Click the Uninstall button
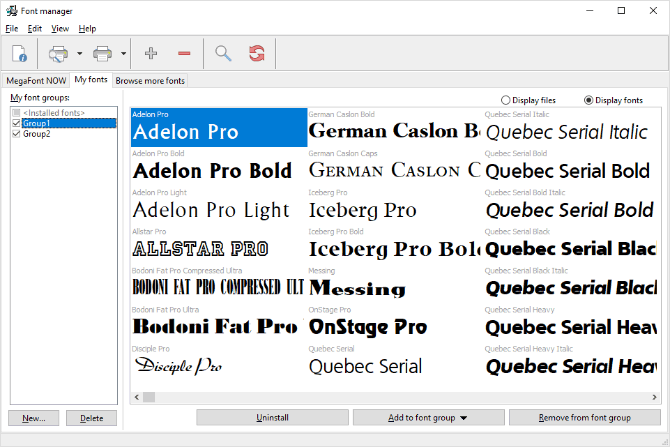 coord(272,418)
